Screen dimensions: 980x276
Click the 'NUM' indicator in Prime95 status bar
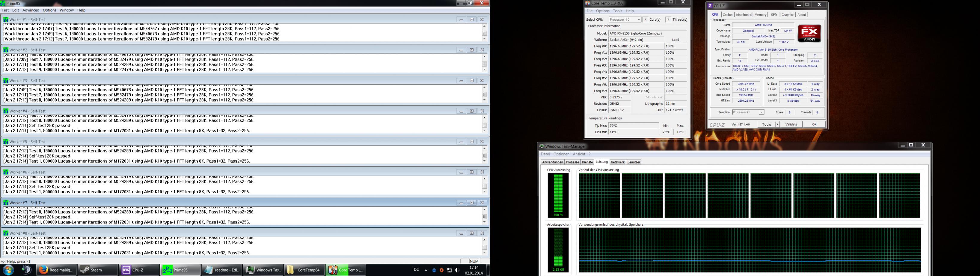tap(474, 261)
